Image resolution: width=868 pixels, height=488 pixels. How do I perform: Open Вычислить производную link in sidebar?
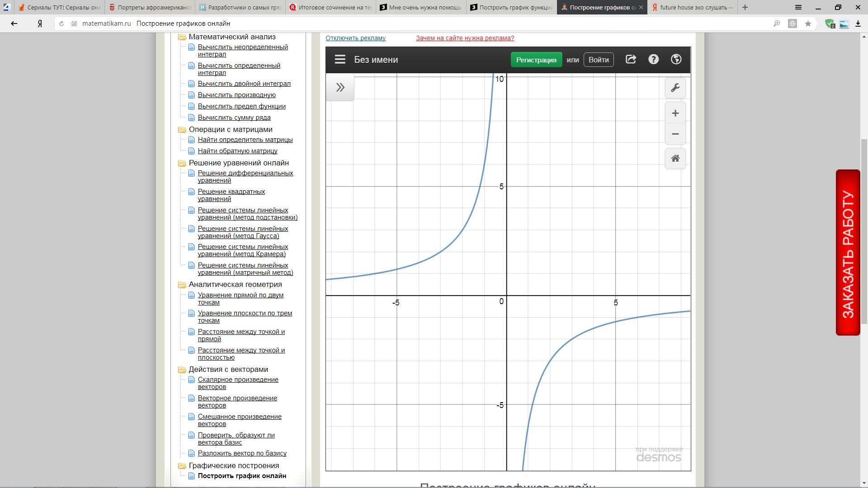236,95
